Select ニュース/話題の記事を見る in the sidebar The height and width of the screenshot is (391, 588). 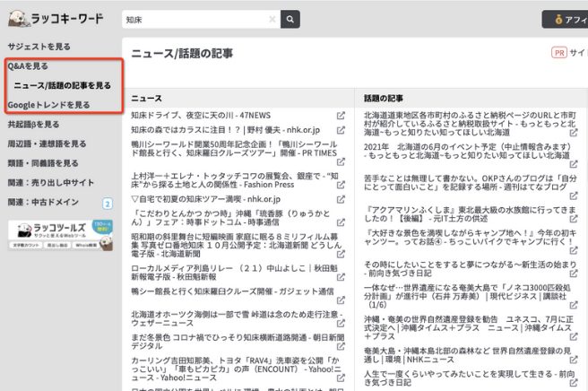[x=62, y=85]
